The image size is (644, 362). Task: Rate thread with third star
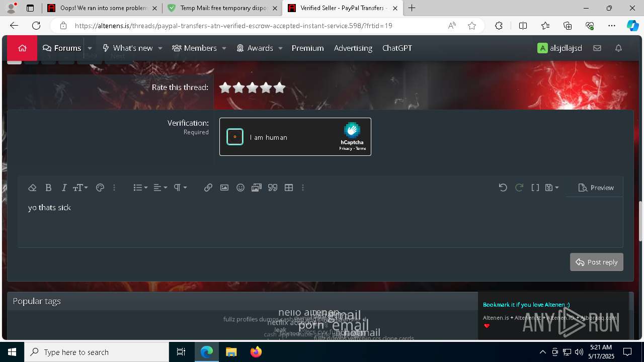252,87
